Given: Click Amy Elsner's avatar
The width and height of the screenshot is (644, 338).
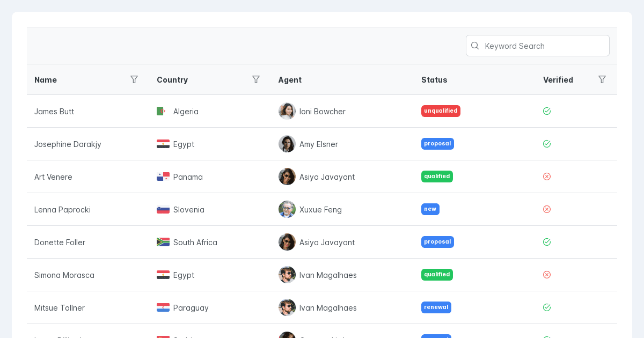Looking at the screenshot, I should click(287, 144).
